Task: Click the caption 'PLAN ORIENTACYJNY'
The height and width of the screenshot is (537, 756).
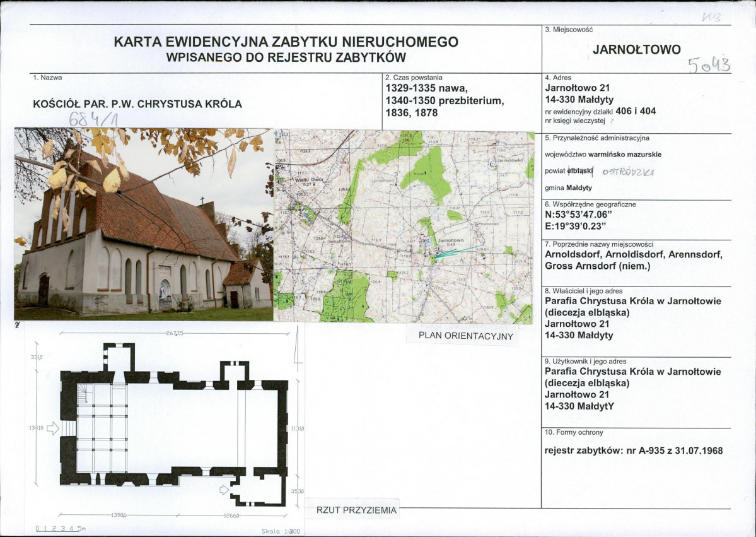Action: pyautogui.click(x=465, y=336)
